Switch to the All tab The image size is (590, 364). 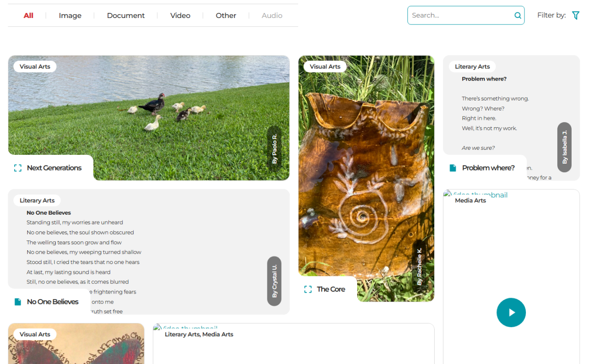pos(29,16)
